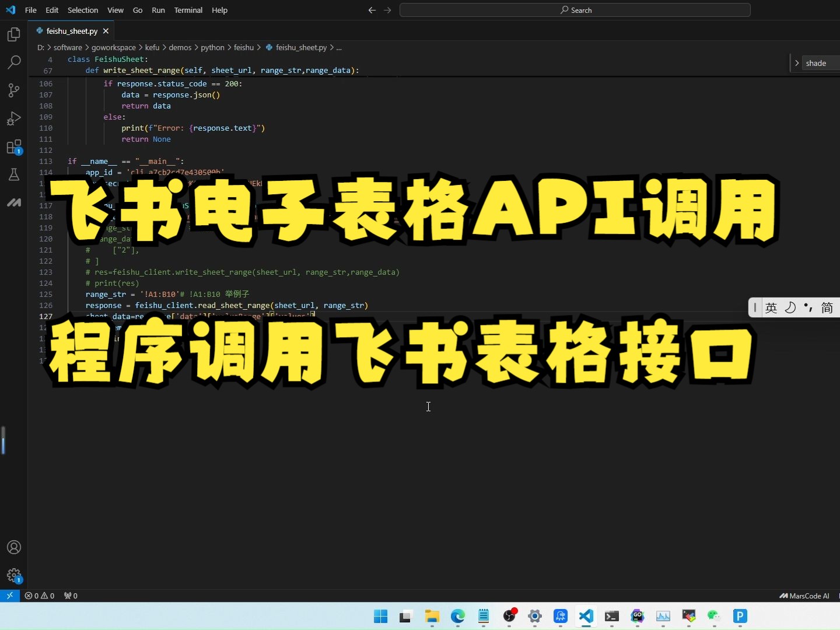Open File Explorer from the taskbar

point(432,616)
